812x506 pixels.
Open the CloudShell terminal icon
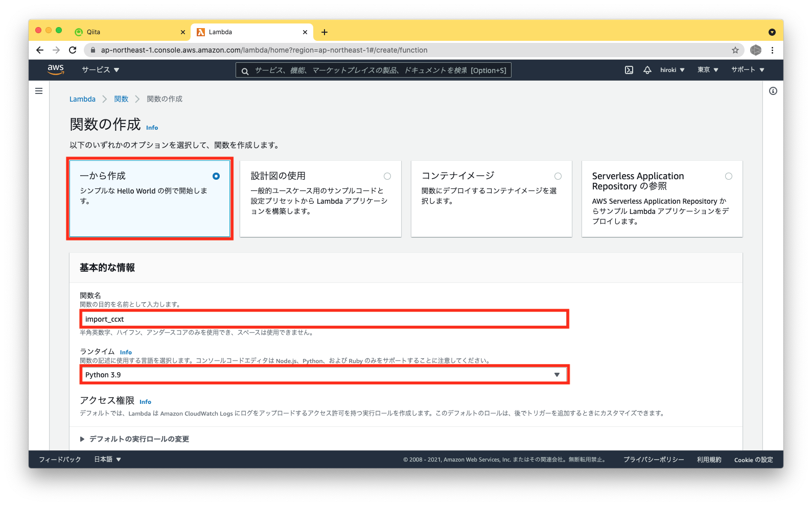coord(629,70)
